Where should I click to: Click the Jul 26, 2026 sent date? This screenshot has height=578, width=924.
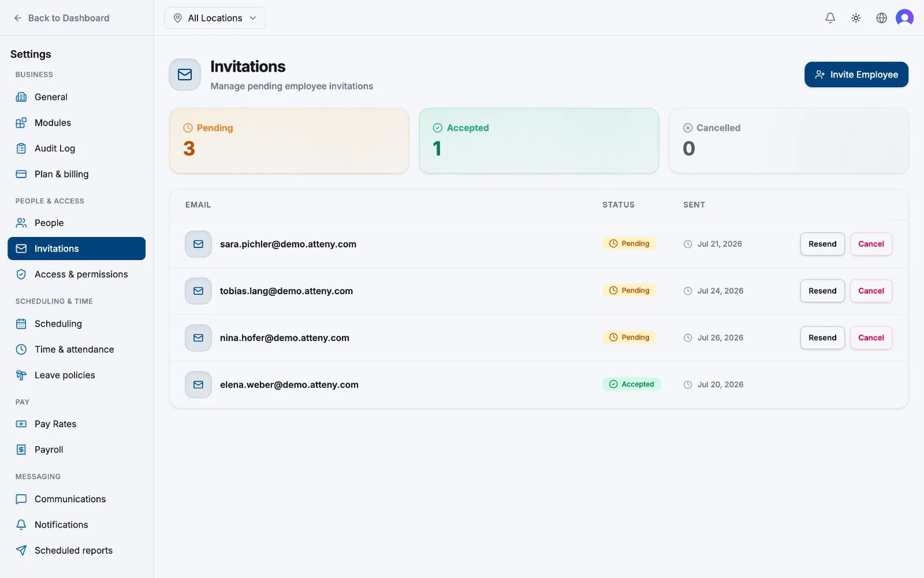720,338
